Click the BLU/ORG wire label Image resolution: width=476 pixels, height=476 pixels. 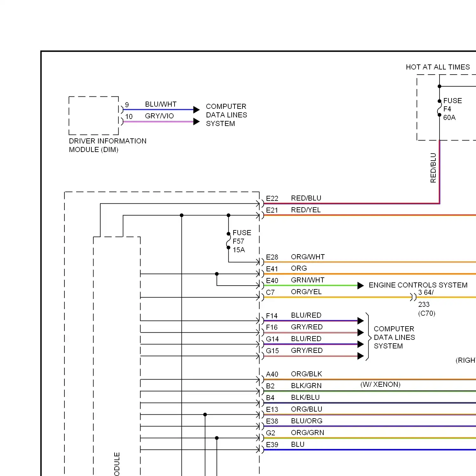tap(307, 421)
